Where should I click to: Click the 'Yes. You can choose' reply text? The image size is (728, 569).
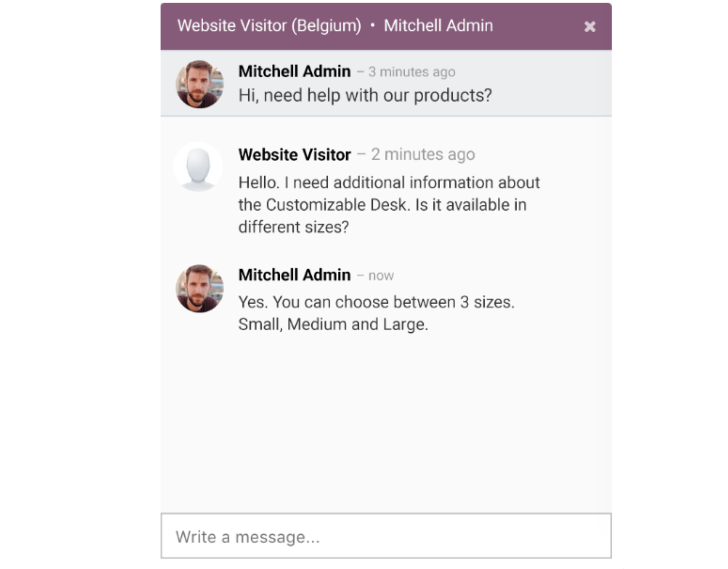click(376, 302)
